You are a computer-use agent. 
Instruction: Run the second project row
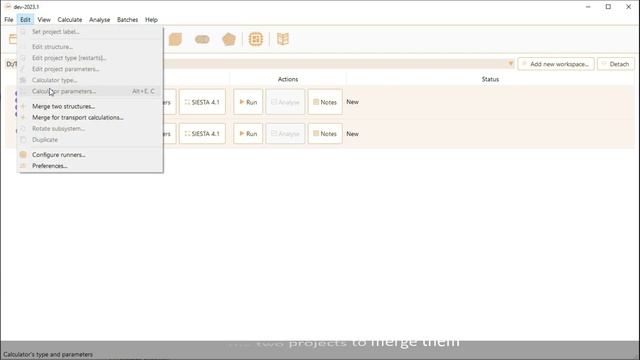(248, 133)
